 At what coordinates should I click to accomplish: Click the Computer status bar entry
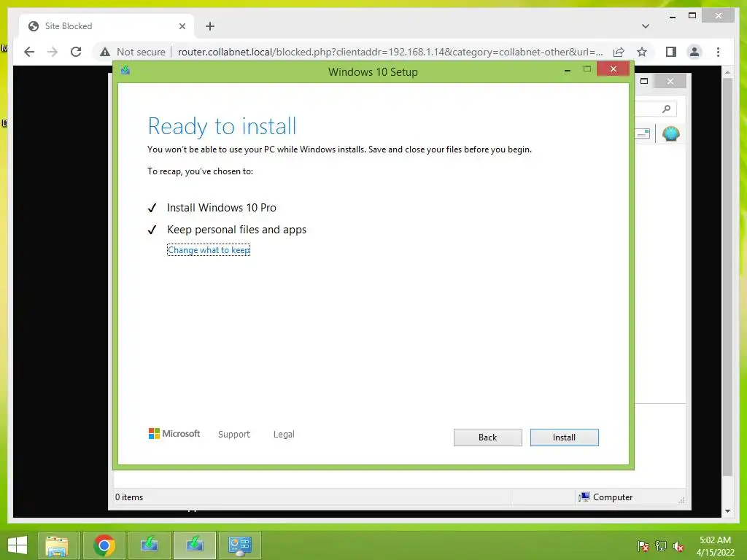pos(605,497)
